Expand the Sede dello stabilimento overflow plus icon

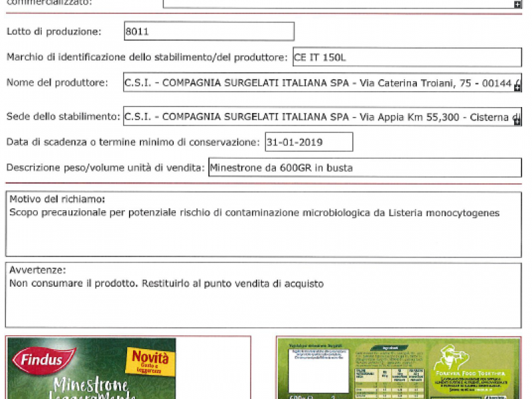[517, 122]
